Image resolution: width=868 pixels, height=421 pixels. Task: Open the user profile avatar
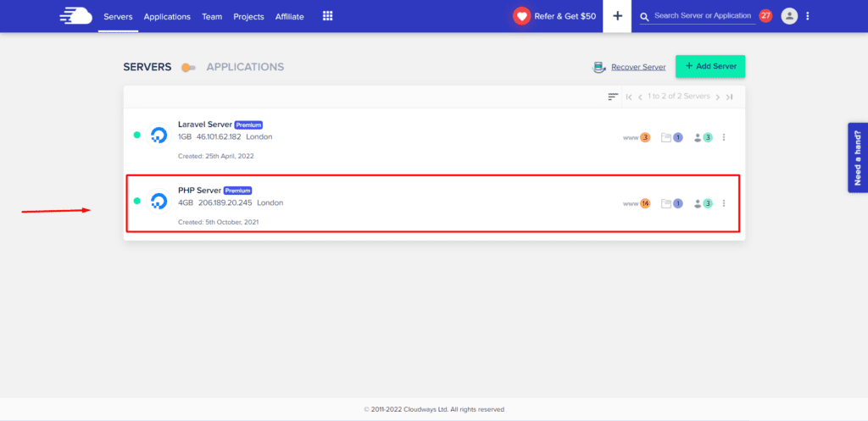tap(789, 16)
